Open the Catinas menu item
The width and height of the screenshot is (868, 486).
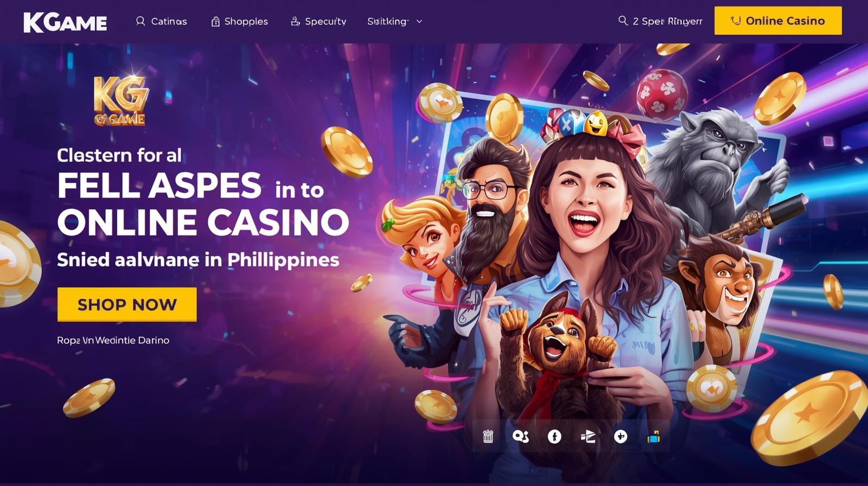pos(161,21)
